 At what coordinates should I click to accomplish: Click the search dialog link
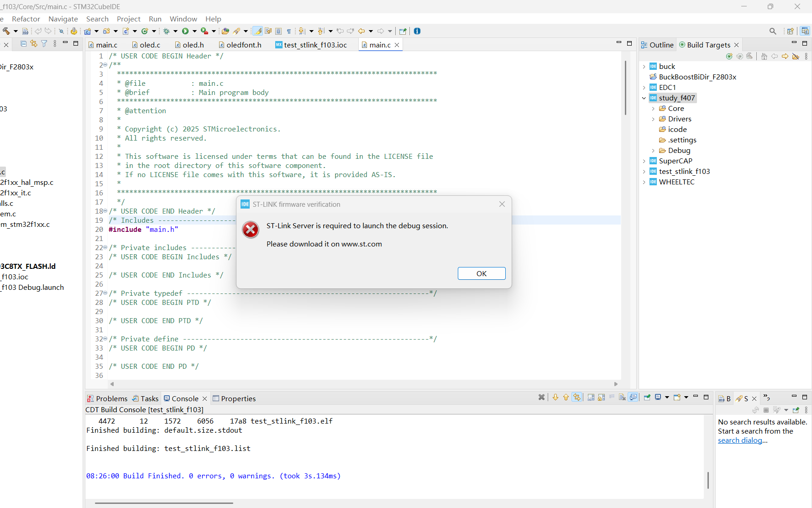pos(740,440)
